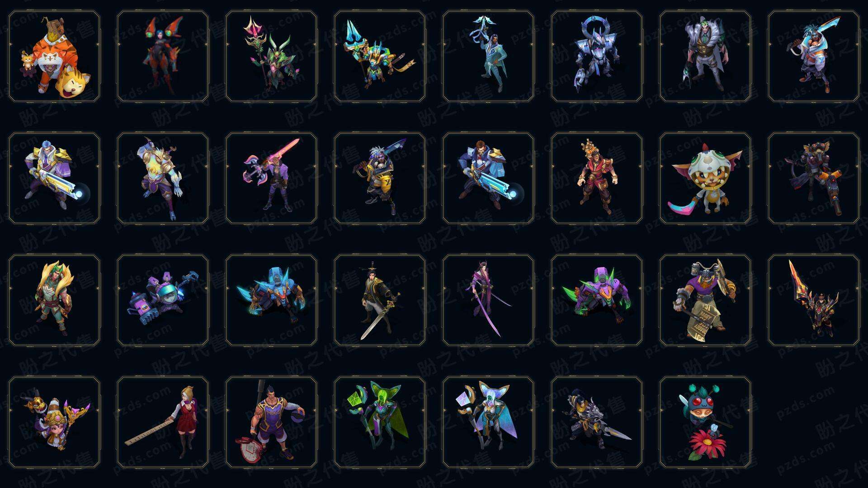
Task: Select the basketball player skin with hoop
Action: point(271,422)
